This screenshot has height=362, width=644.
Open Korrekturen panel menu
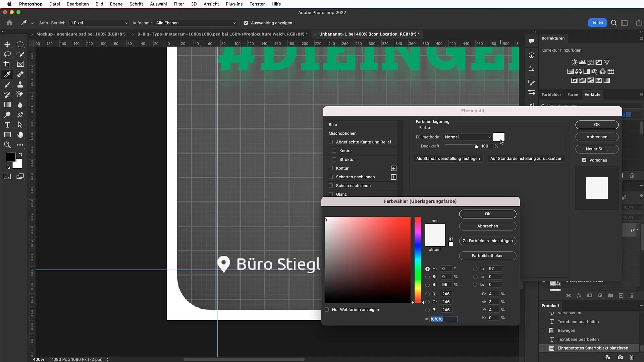[x=641, y=39]
